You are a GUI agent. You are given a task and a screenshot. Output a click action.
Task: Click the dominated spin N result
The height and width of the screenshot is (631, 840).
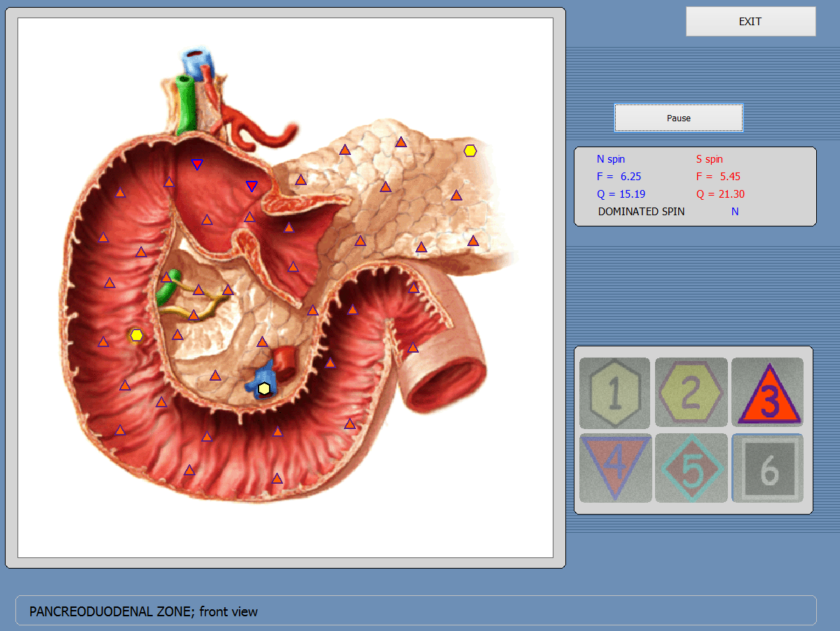pyautogui.click(x=735, y=212)
